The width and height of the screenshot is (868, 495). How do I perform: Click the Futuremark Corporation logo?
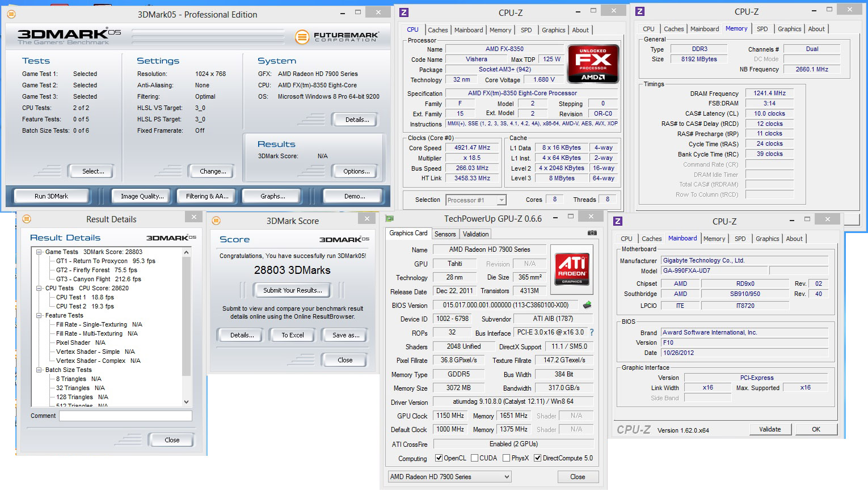coord(336,37)
